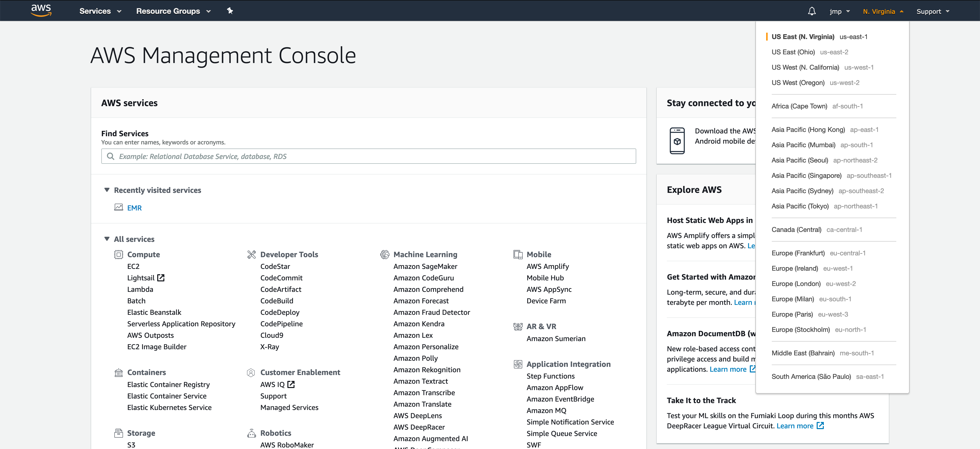980x449 pixels.
Task: Select US West (N. California) region
Action: point(822,67)
